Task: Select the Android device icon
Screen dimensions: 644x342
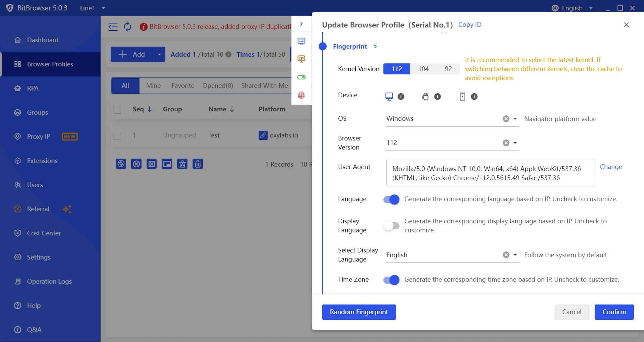Action: tap(425, 97)
